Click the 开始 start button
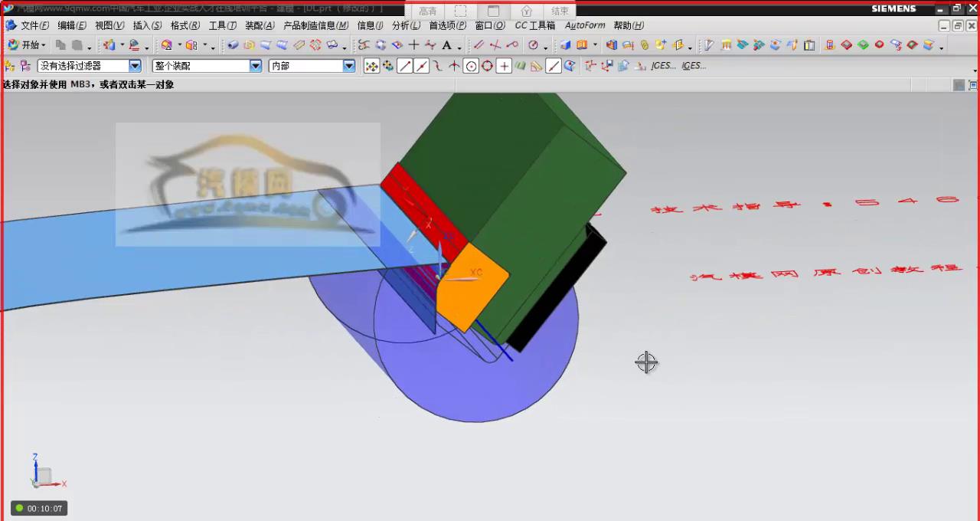Viewport: 980px width, 521px height. (27, 45)
